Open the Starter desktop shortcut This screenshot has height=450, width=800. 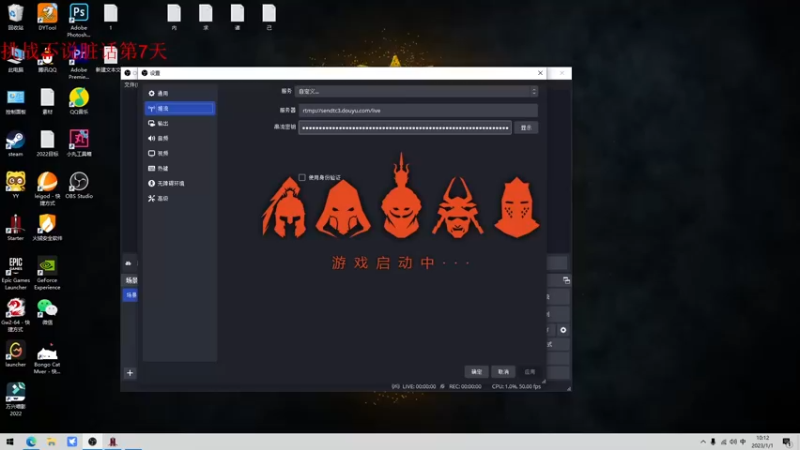(x=16, y=228)
